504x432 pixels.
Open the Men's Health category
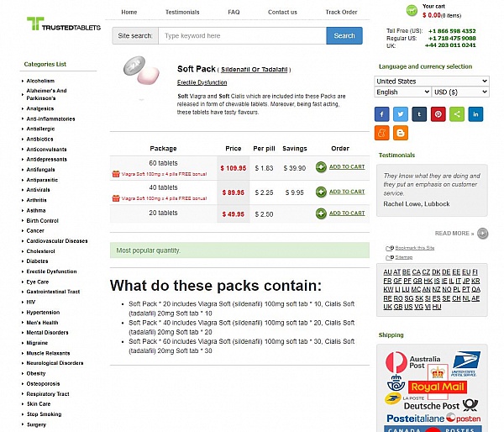pos(42,322)
